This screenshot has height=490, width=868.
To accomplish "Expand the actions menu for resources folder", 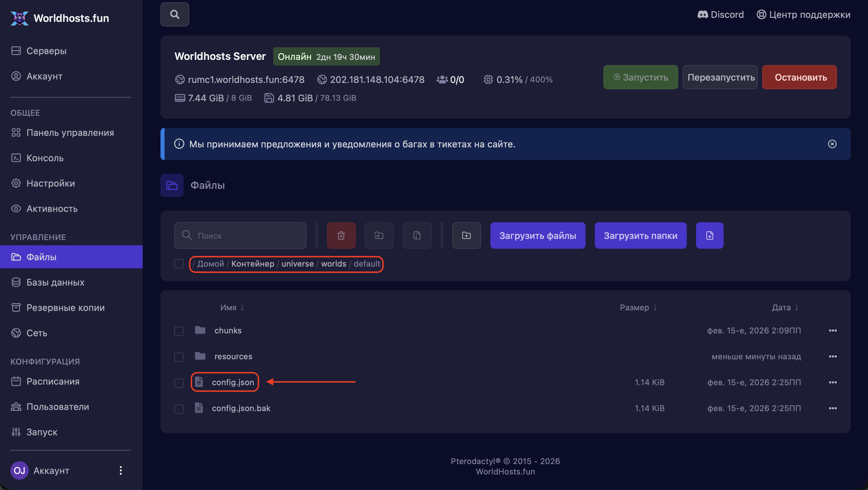I will coord(833,356).
